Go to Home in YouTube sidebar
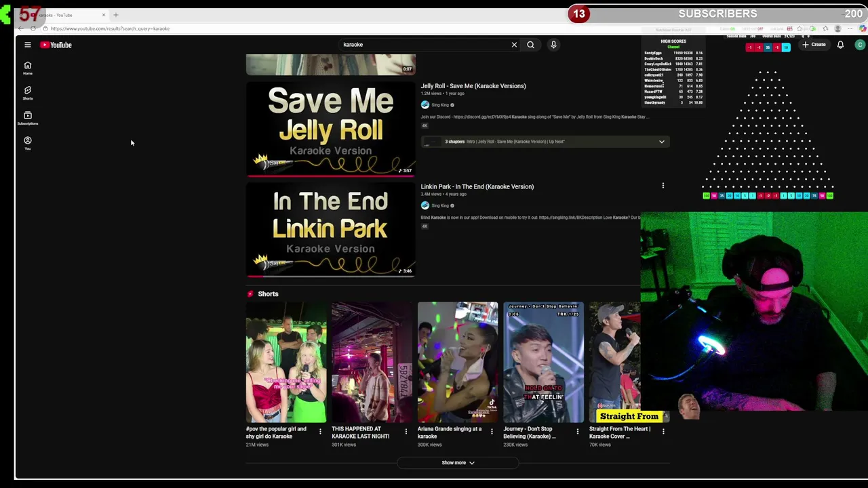The width and height of the screenshot is (868, 488). click(x=28, y=68)
